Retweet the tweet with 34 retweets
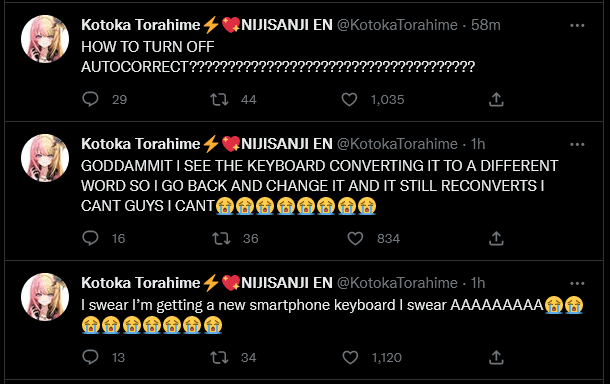The width and height of the screenshot is (610, 384). point(219,358)
